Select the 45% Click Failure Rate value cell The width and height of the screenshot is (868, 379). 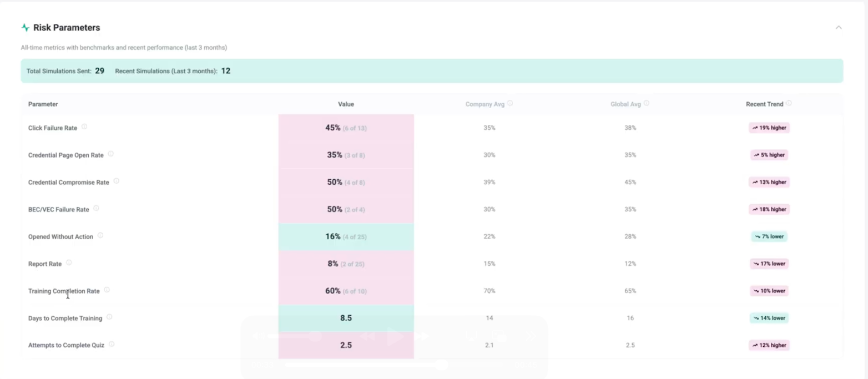pyautogui.click(x=346, y=128)
